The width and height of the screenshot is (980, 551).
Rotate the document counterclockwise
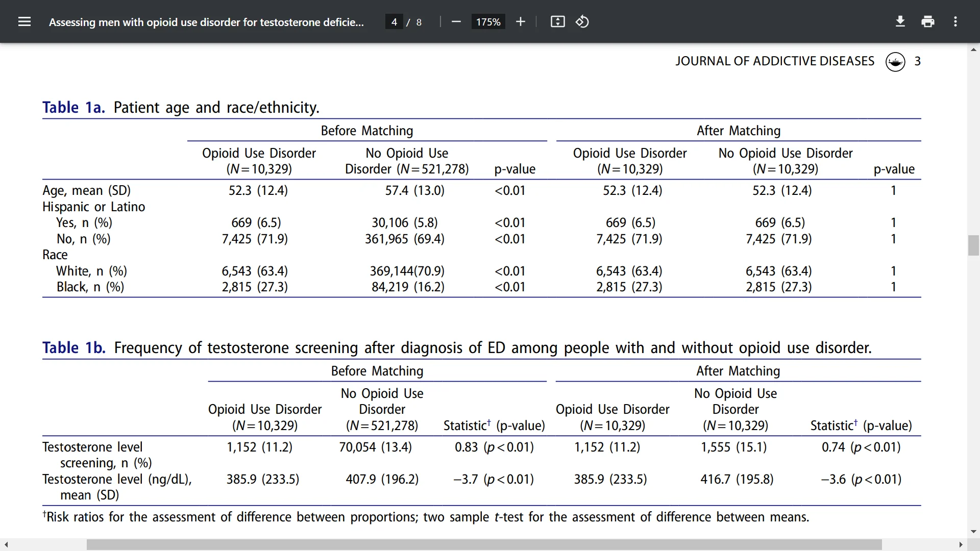tap(582, 21)
